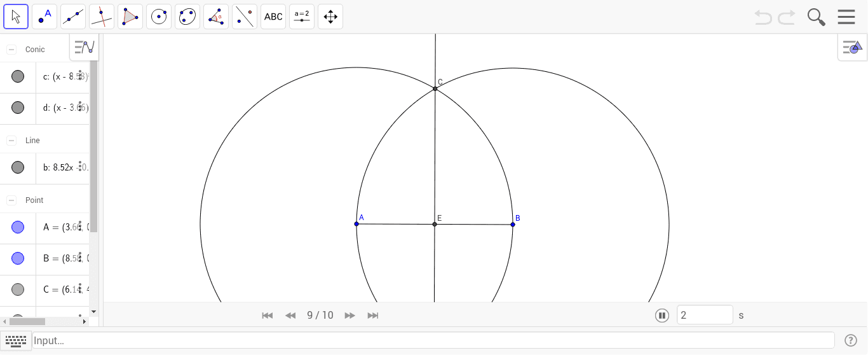Select the ABC Text tool
The height and width of the screenshot is (355, 868).
tap(273, 17)
